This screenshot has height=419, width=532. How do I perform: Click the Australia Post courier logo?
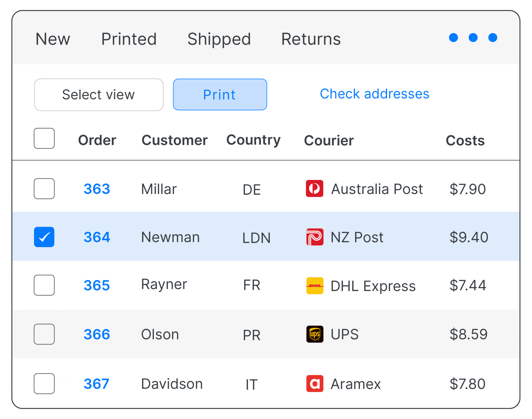[x=315, y=189]
